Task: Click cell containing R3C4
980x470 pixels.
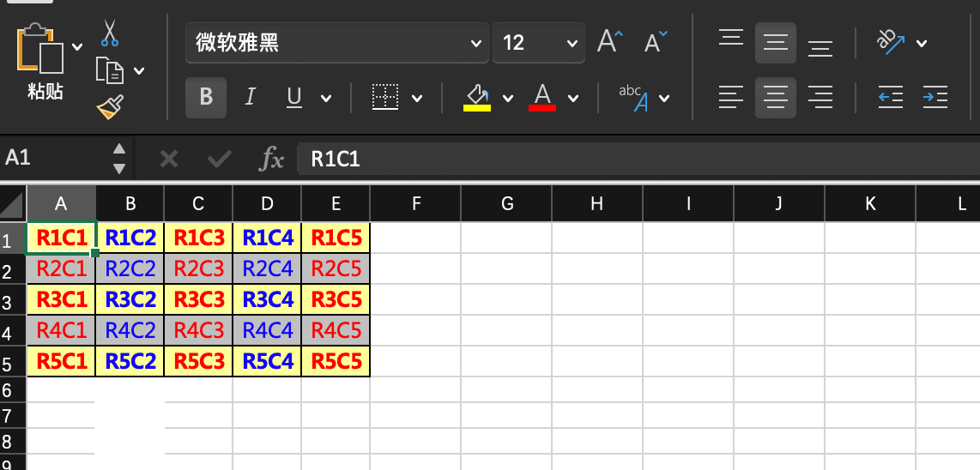Action: [267, 300]
